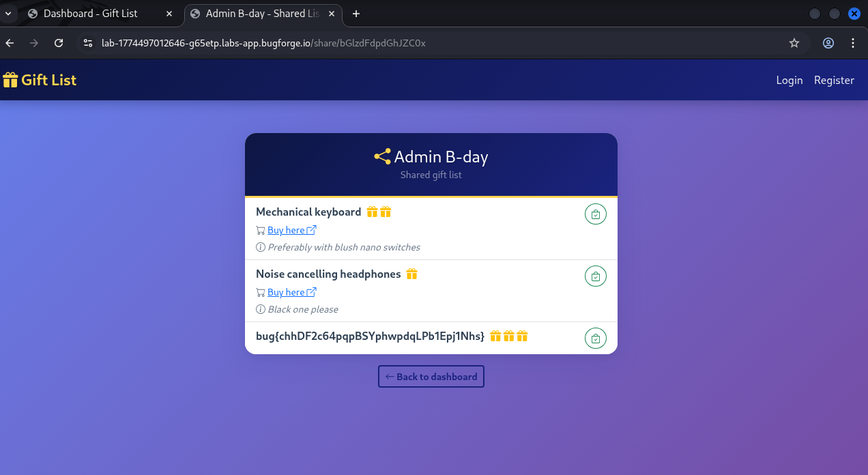Image resolution: width=868 pixels, height=475 pixels.
Task: Open Buy here link for headphones
Action: click(x=286, y=292)
